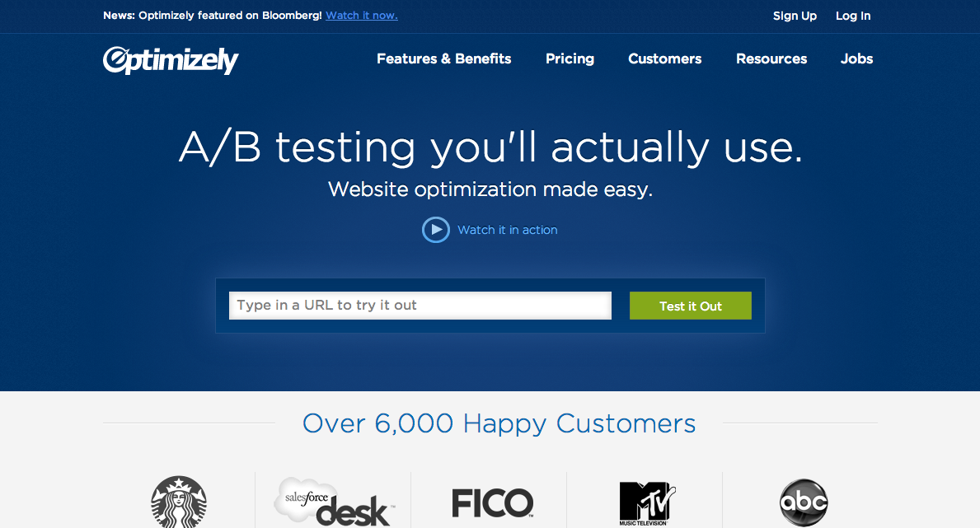The image size is (980, 528).
Task: Go to the Pricing page
Action: [570, 58]
